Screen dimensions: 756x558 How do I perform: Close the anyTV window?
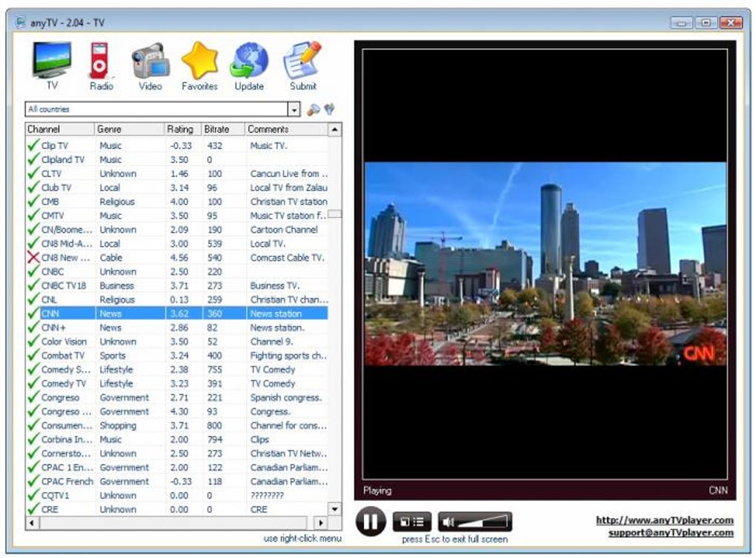click(x=731, y=22)
